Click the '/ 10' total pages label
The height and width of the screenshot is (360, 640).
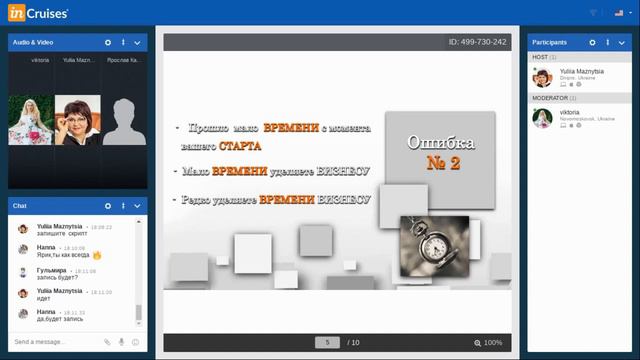pyautogui.click(x=353, y=342)
